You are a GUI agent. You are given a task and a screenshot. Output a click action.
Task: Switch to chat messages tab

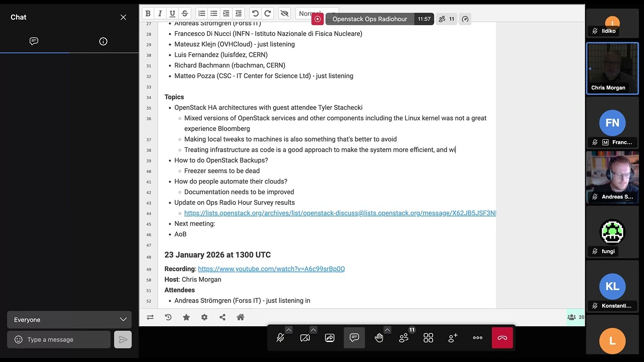(34, 41)
